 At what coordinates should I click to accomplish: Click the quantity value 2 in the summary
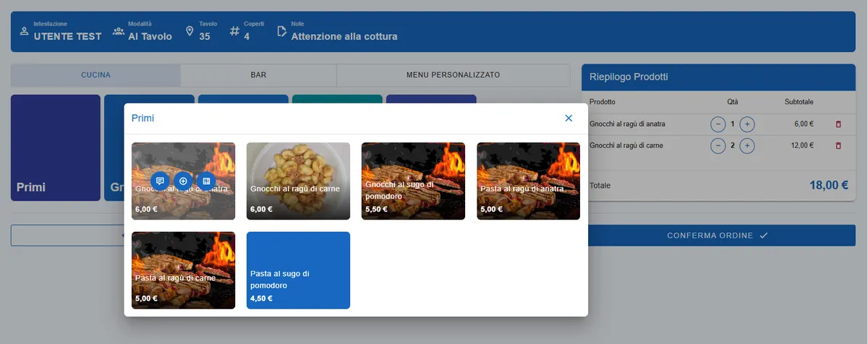point(733,146)
